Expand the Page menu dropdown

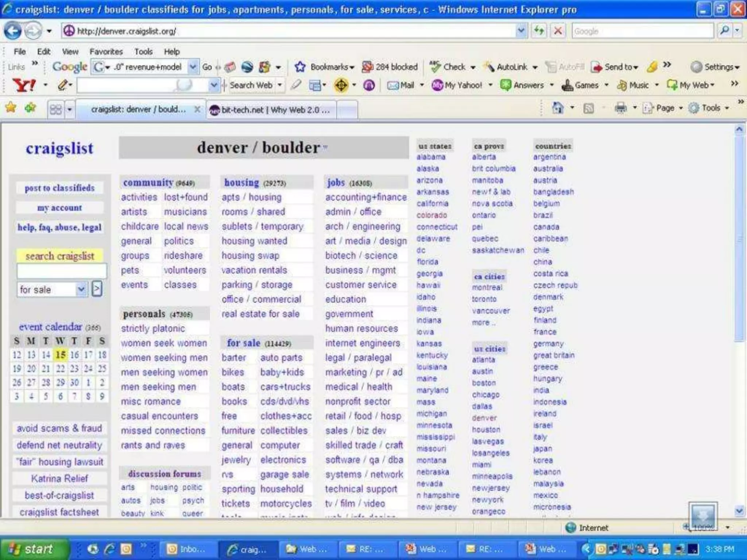point(681,108)
